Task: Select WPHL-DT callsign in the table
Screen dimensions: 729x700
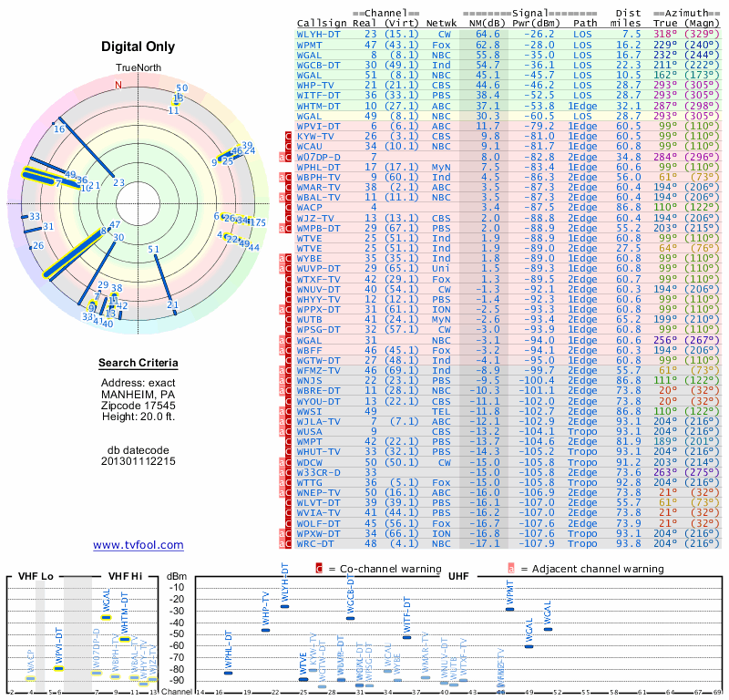Action: coord(318,167)
